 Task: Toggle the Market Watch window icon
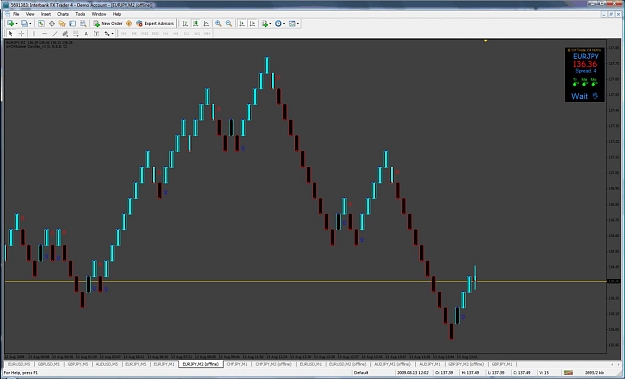[x=41, y=24]
